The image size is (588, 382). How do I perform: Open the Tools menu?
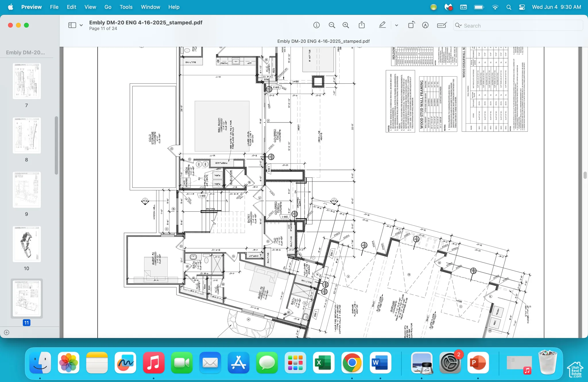126,7
